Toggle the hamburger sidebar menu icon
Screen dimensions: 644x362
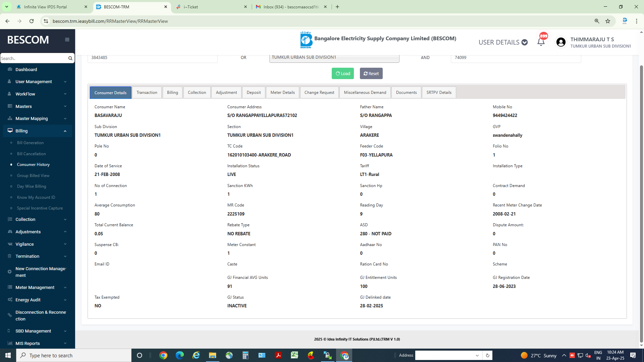click(67, 40)
